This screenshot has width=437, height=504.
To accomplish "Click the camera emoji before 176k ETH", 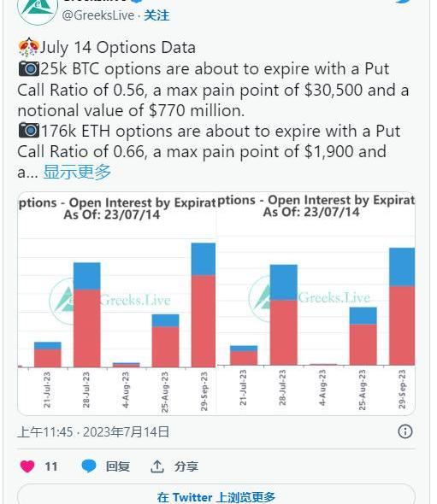I will pos(28,131).
